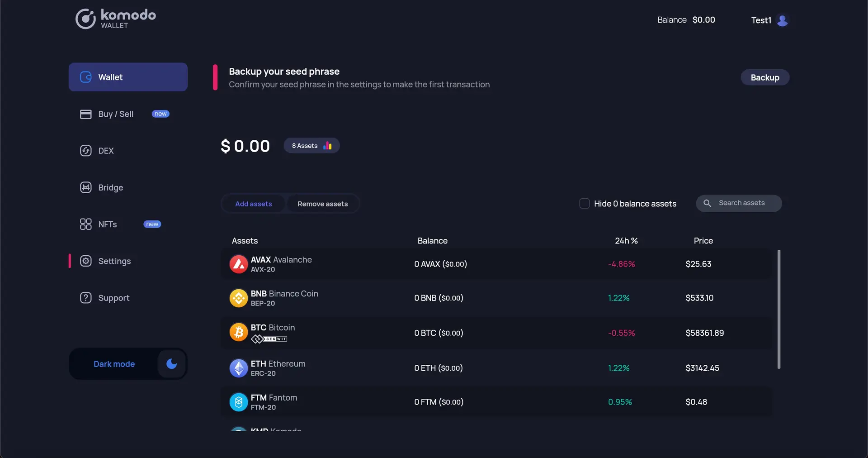Click the Backup button
Image resolution: width=868 pixels, height=458 pixels.
coord(765,77)
